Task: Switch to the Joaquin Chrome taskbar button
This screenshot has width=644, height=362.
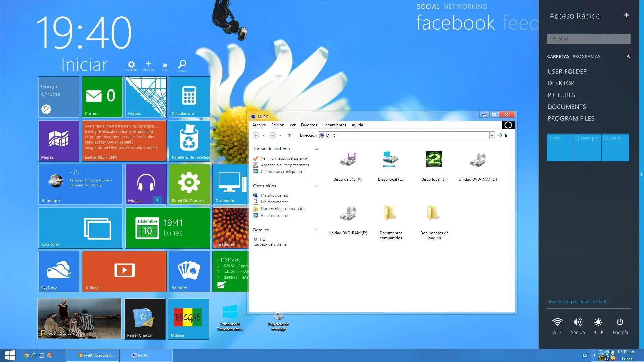Action: (x=93, y=355)
